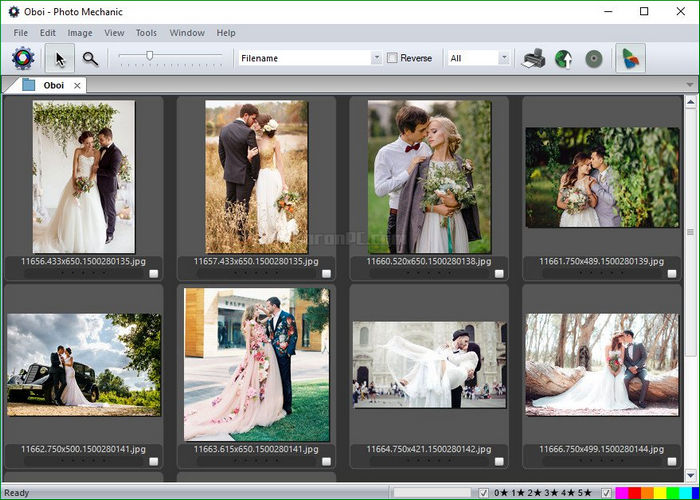Viewport: 700px width, 500px height.
Task: Select the magnifier zoom tool
Action: (x=90, y=58)
